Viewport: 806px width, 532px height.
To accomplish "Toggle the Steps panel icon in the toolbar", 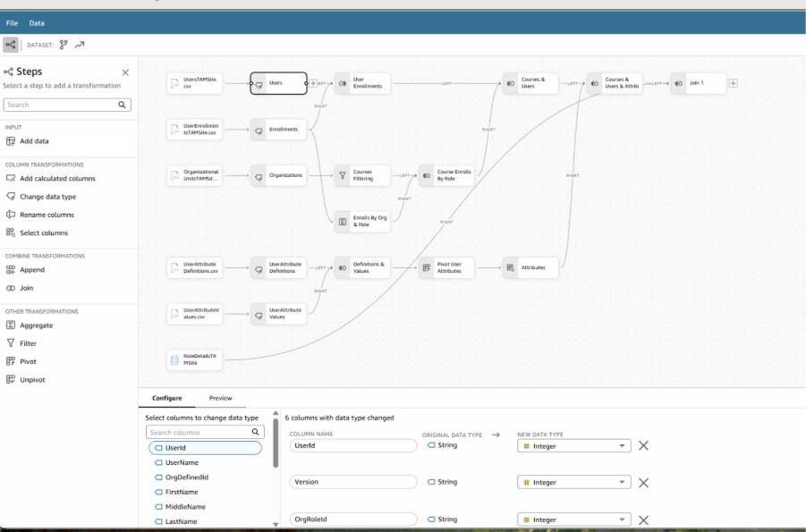I will pos(10,45).
